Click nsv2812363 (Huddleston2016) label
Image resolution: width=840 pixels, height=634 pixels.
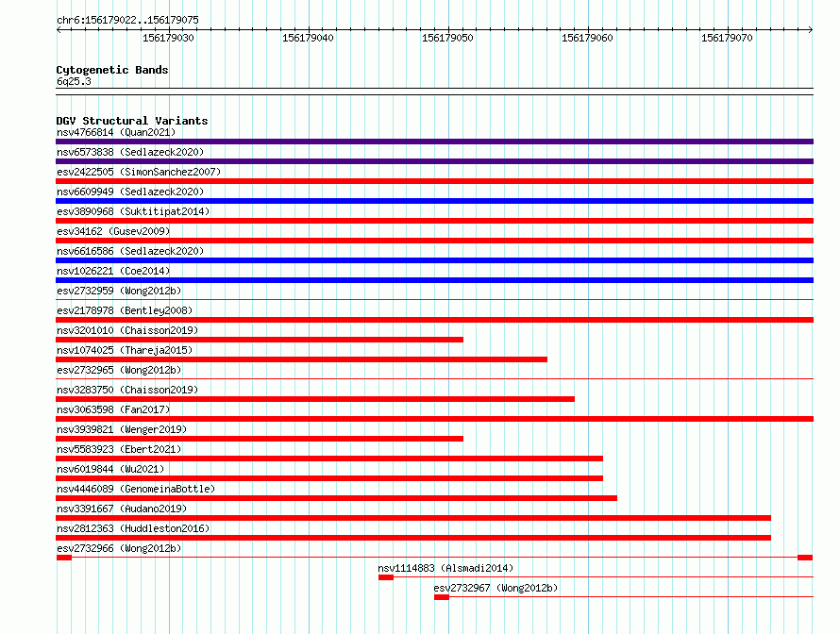[x=133, y=528]
